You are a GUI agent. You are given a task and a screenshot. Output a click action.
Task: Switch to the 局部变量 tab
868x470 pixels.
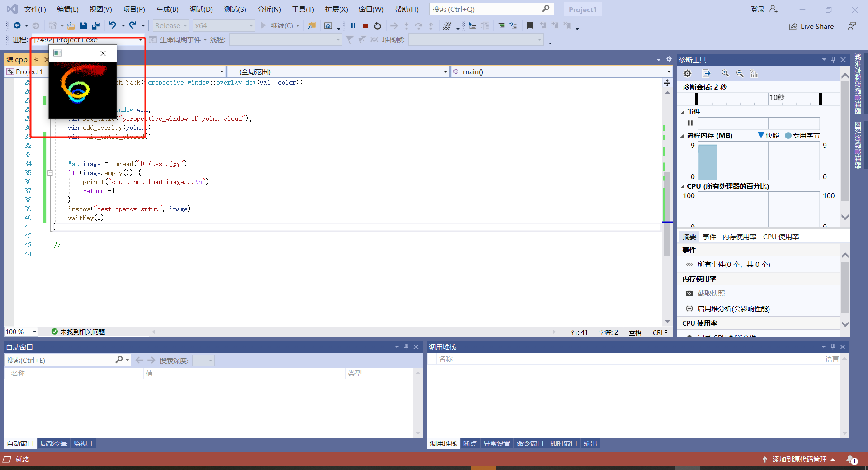53,443
